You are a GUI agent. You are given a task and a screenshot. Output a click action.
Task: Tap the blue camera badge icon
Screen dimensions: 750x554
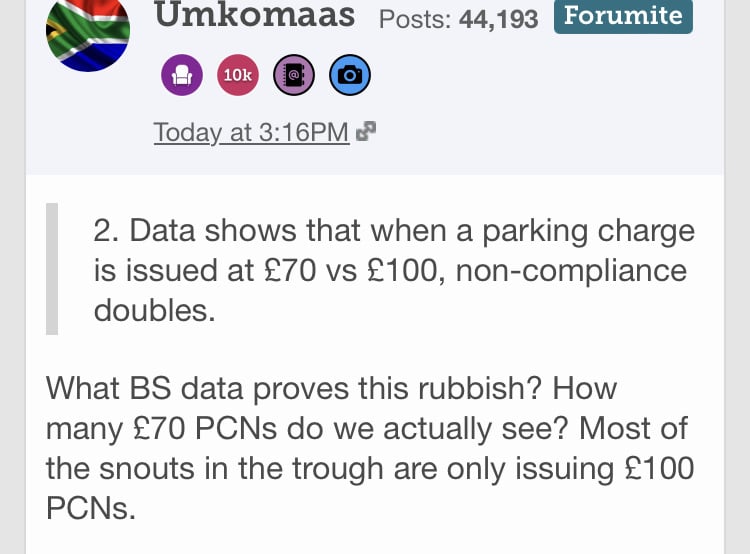350,73
